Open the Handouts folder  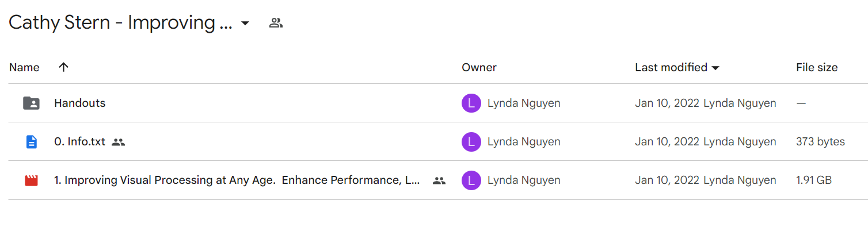click(x=80, y=103)
